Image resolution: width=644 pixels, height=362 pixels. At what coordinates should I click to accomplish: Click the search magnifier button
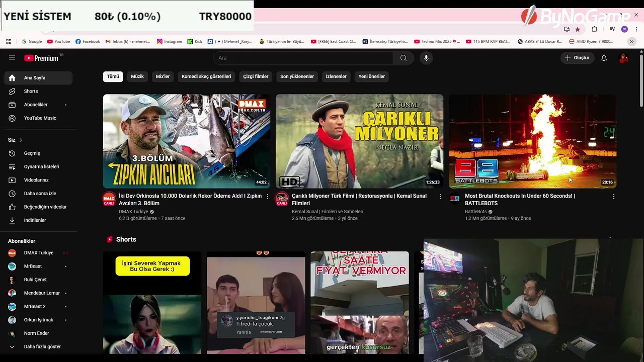(404, 58)
